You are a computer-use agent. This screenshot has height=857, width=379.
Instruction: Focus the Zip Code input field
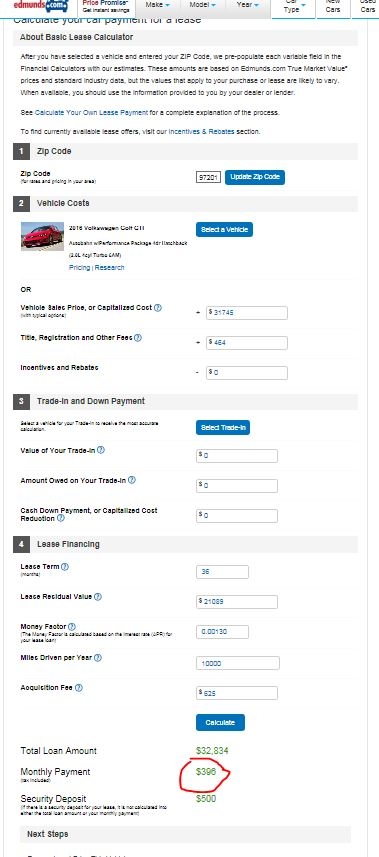coord(208,177)
